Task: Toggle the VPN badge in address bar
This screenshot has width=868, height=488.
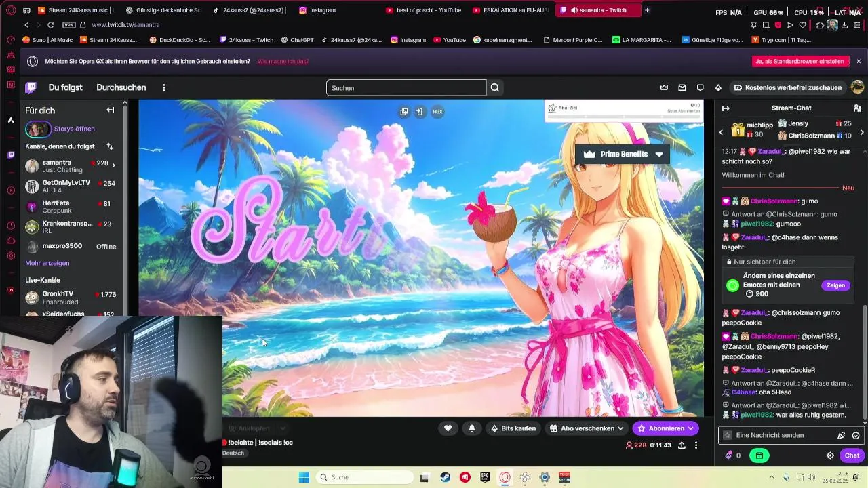Action: (68, 25)
